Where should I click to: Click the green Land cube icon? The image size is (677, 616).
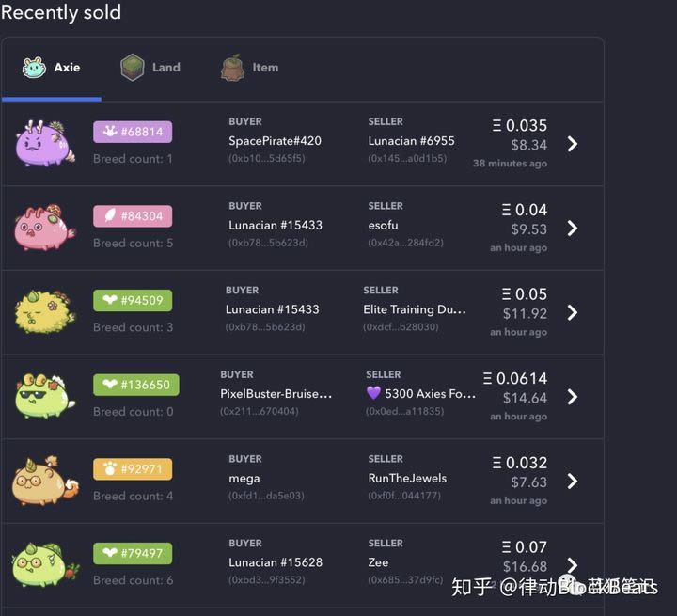click(133, 68)
